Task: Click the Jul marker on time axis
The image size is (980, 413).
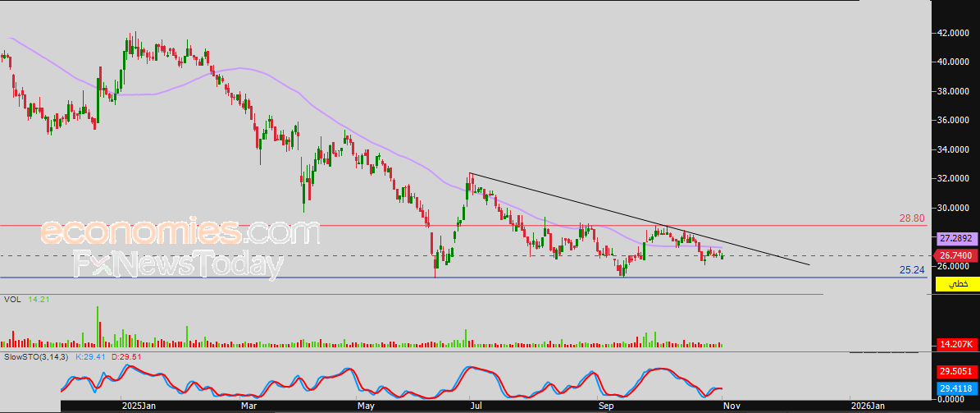Action: [x=475, y=406]
